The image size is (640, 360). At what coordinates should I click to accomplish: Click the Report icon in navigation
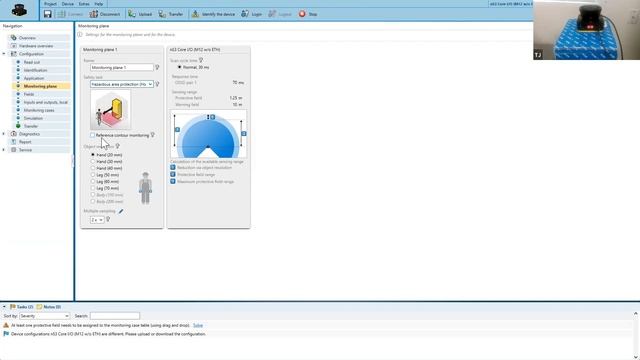point(13,142)
